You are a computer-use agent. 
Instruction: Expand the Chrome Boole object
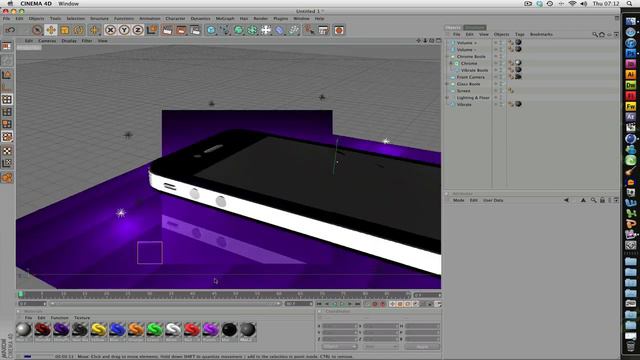coord(447,56)
